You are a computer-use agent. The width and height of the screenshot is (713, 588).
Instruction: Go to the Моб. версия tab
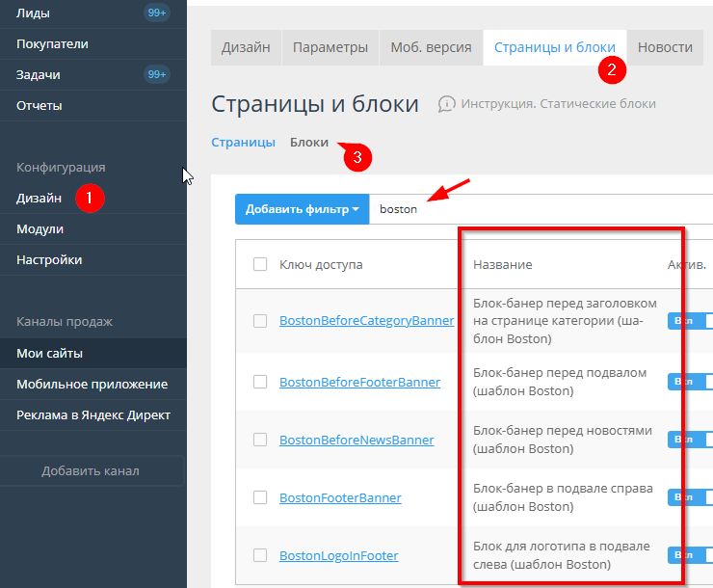[x=431, y=47]
